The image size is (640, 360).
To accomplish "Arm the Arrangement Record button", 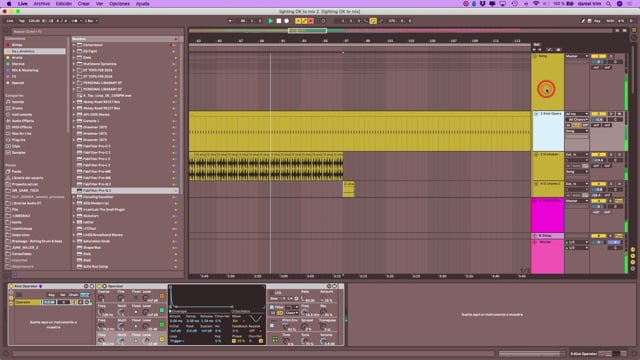I will coord(287,21).
